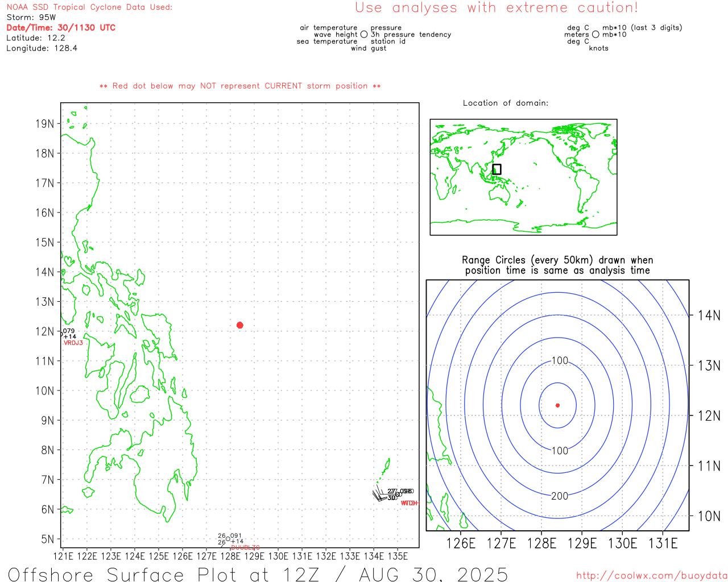
Task: Click the 'air temperature' legend label
Action: (329, 28)
